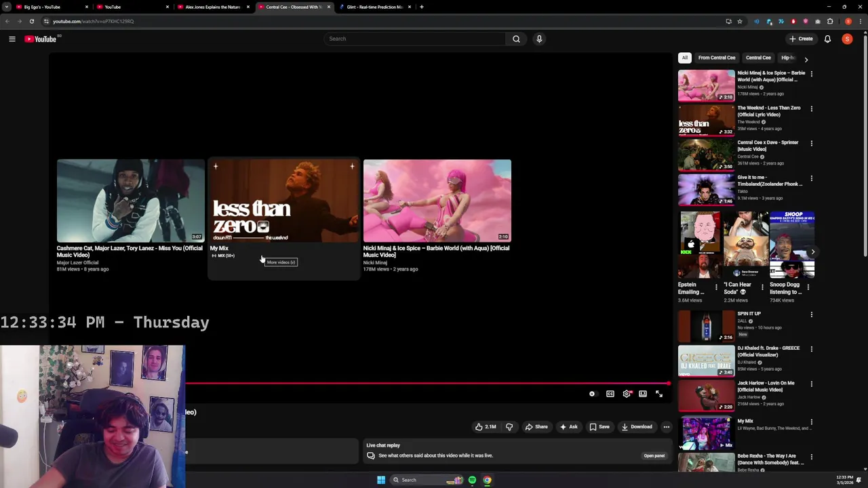Seek on the red video progress bar

[x=427, y=384]
